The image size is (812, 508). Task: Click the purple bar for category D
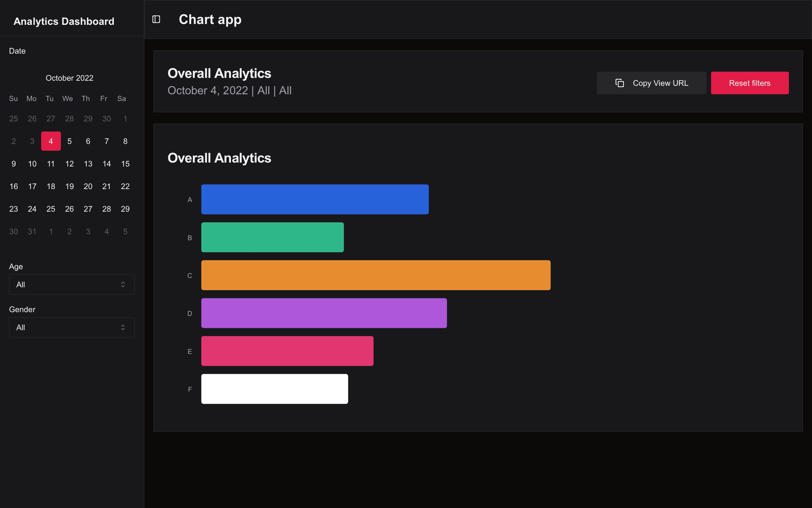pos(324,313)
